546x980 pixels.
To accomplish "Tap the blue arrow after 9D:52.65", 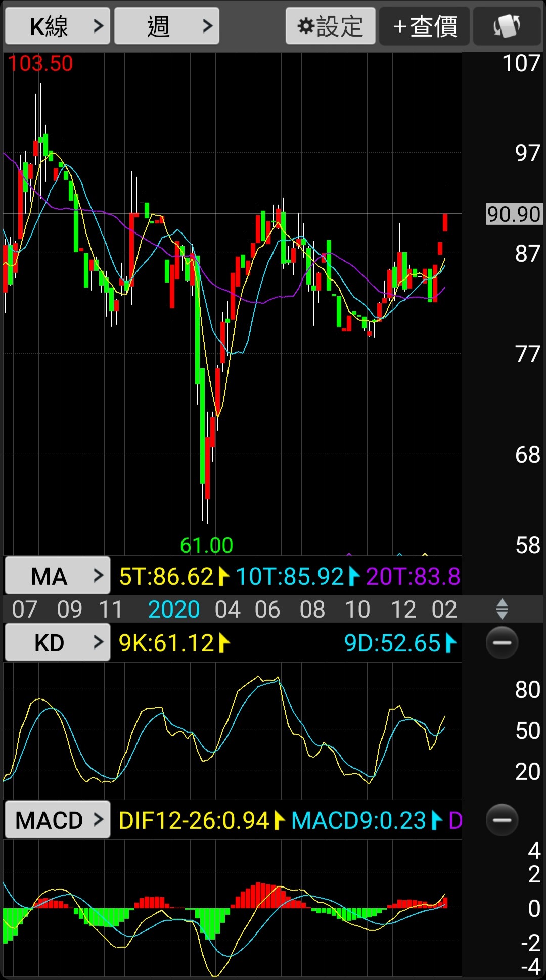I will pos(451,643).
